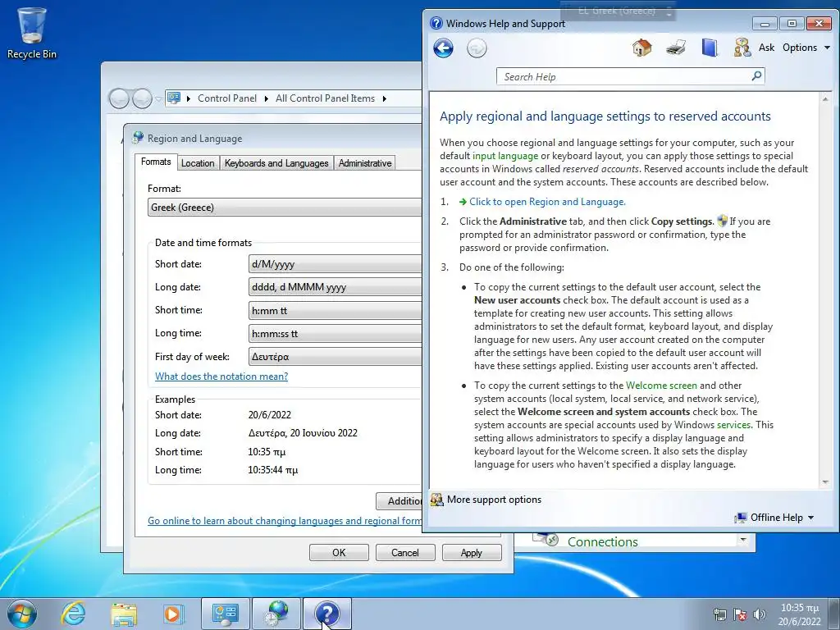The width and height of the screenshot is (840, 630).
Task: Launch Windows Media Player from the taskbar
Action: pyautogui.click(x=173, y=614)
